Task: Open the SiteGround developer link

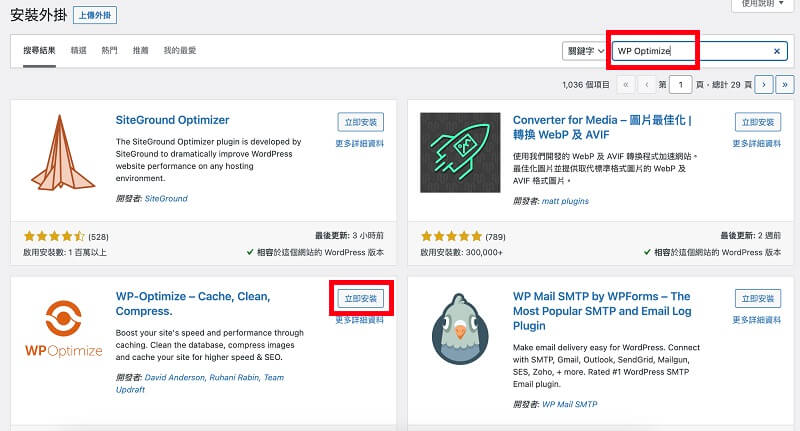Action: [166, 198]
